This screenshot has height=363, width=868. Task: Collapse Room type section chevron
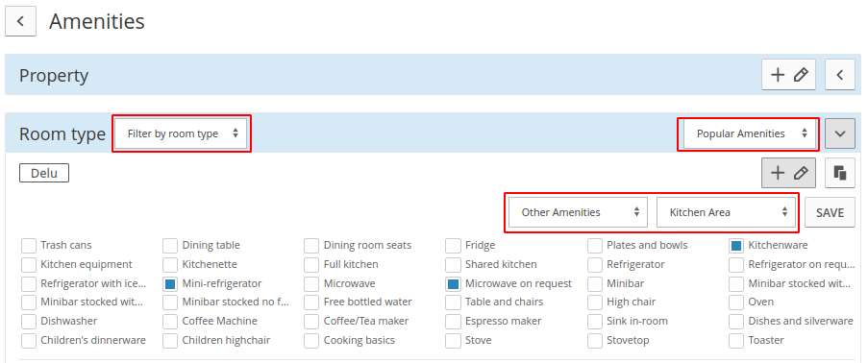pos(840,133)
